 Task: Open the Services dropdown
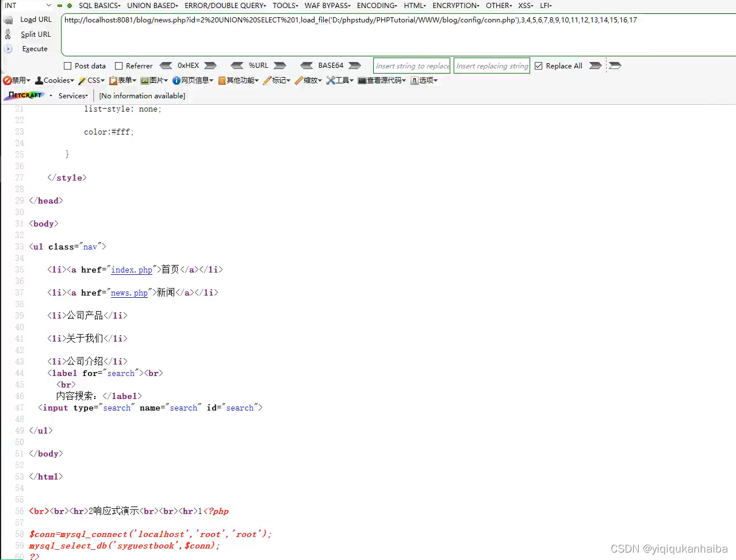[x=73, y=96]
